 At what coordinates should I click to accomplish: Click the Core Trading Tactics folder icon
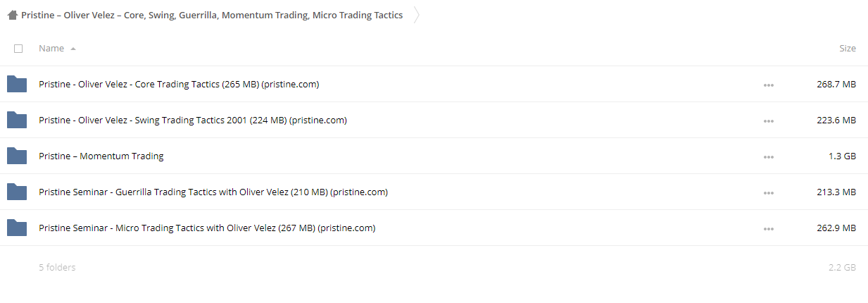[17, 85]
